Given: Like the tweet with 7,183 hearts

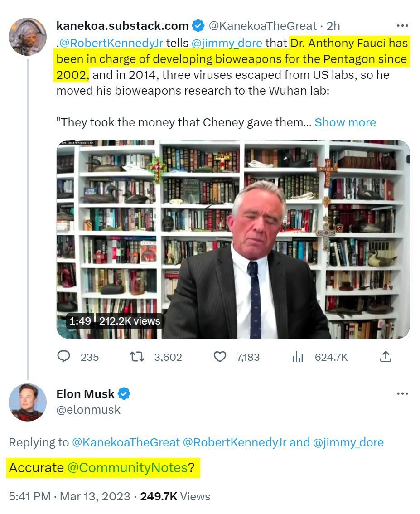Looking at the screenshot, I should (x=220, y=357).
